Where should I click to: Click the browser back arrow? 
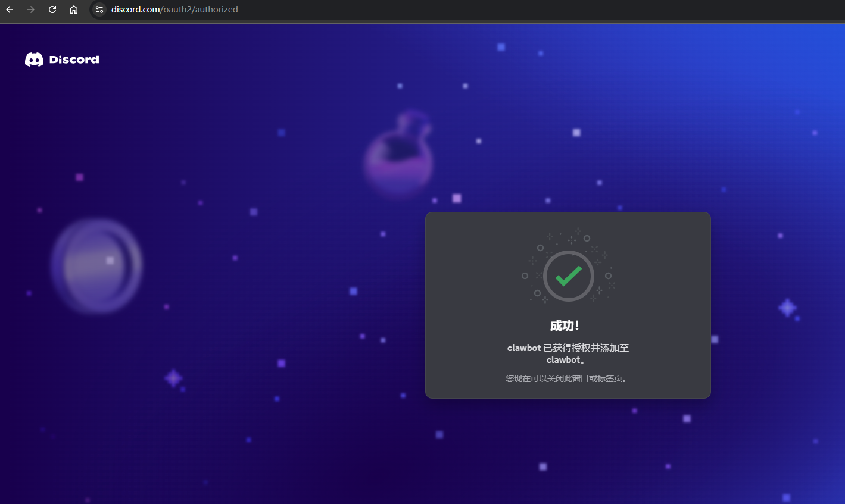pos(10,10)
